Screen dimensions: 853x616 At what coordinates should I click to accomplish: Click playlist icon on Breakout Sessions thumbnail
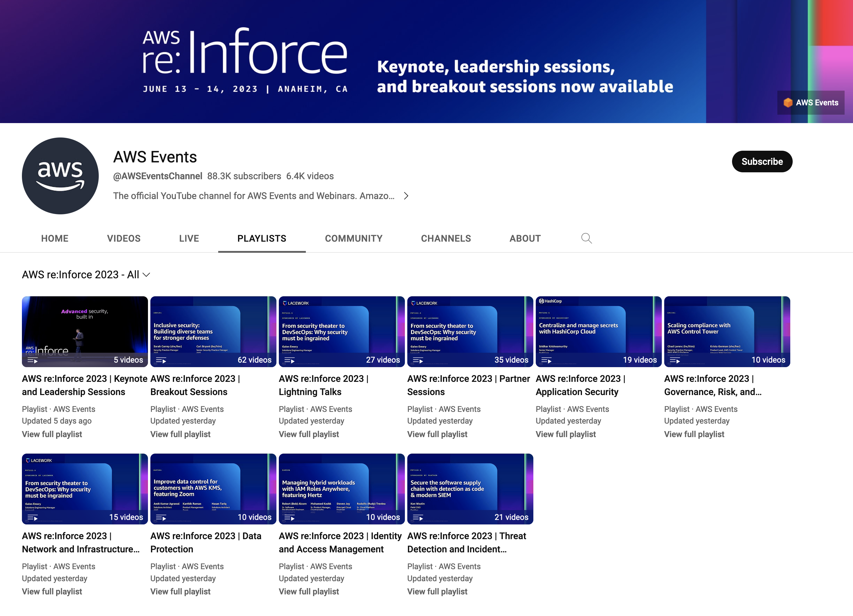point(161,360)
